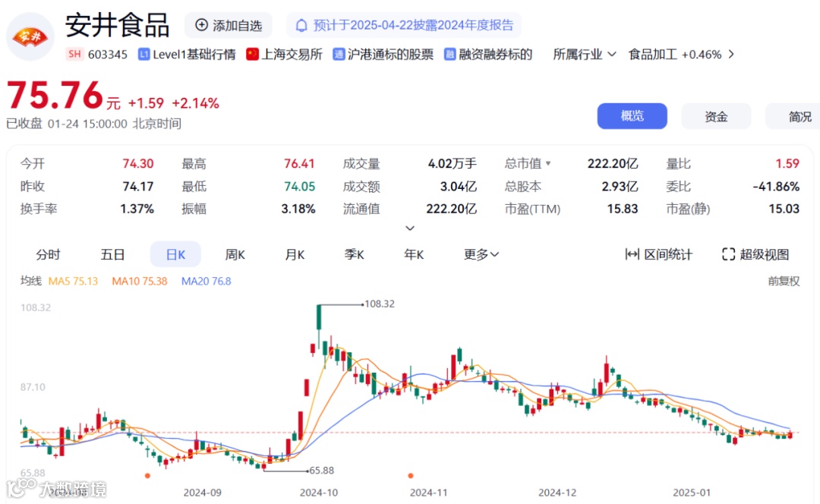Click MA10 75.38 legend
The width and height of the screenshot is (820, 504).
click(140, 282)
